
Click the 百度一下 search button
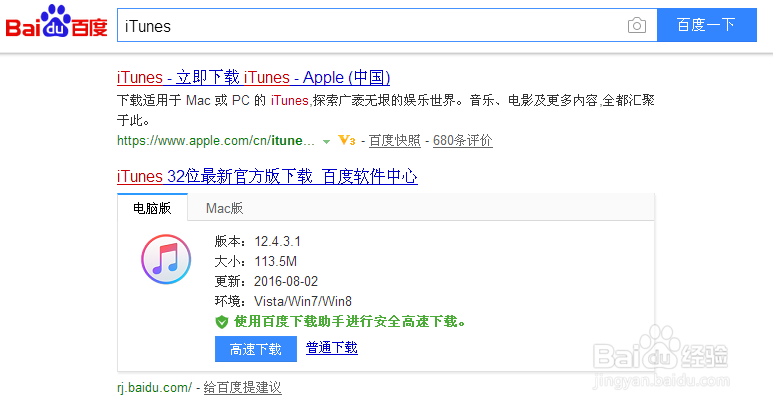point(706,25)
